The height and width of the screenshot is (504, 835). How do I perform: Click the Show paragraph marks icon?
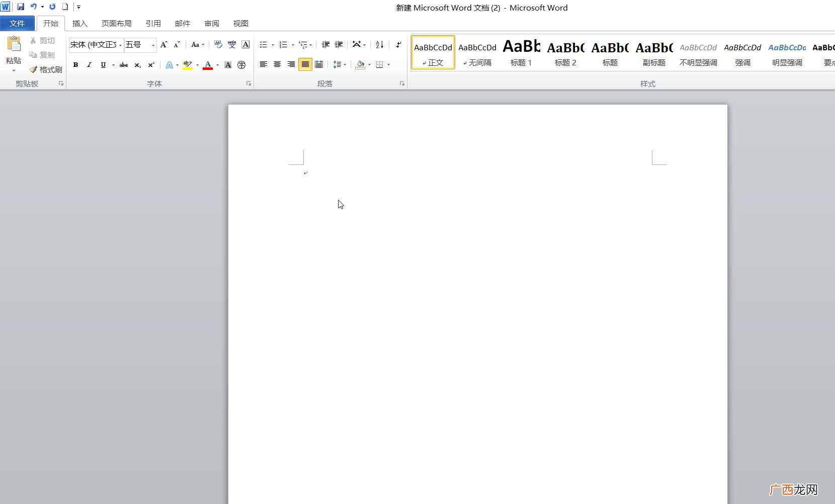tap(398, 45)
